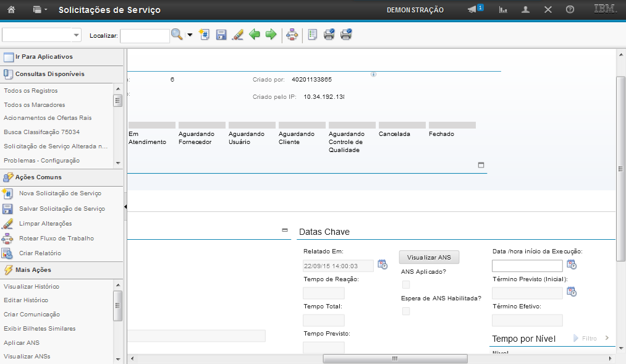This screenshot has width=626, height=364.
Task: Click the Data/hora início da Execução field
Action: pos(527,266)
